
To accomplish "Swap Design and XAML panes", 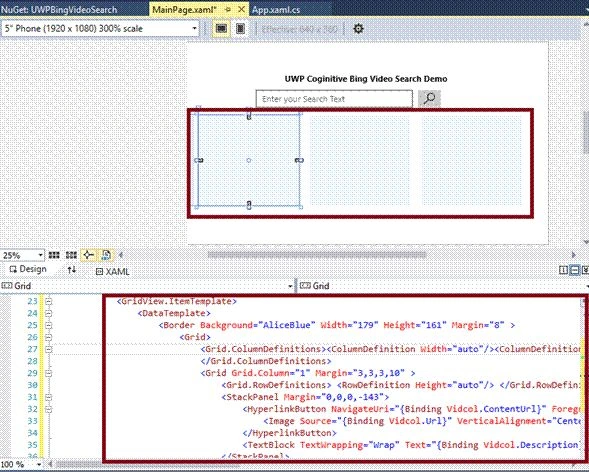I will click(72, 270).
